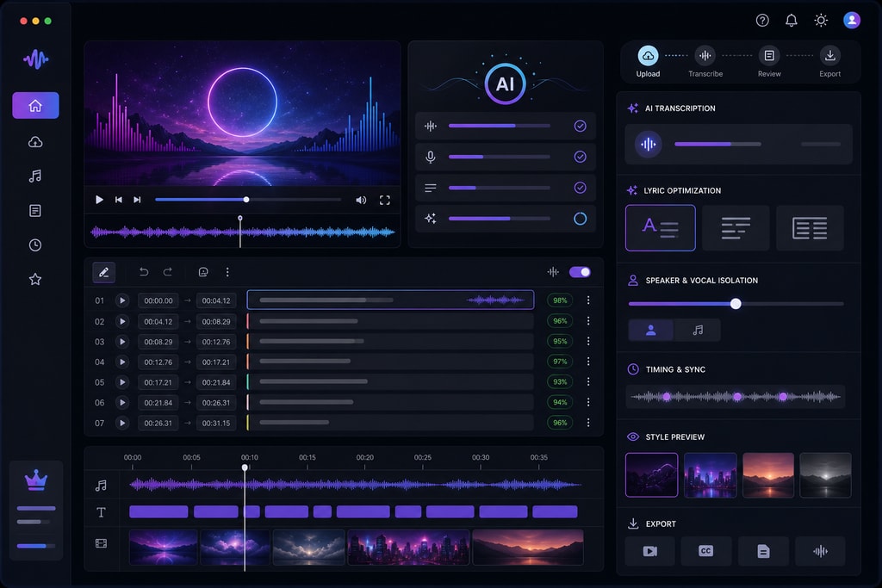Open cloud upload in the sidebar

click(35, 142)
